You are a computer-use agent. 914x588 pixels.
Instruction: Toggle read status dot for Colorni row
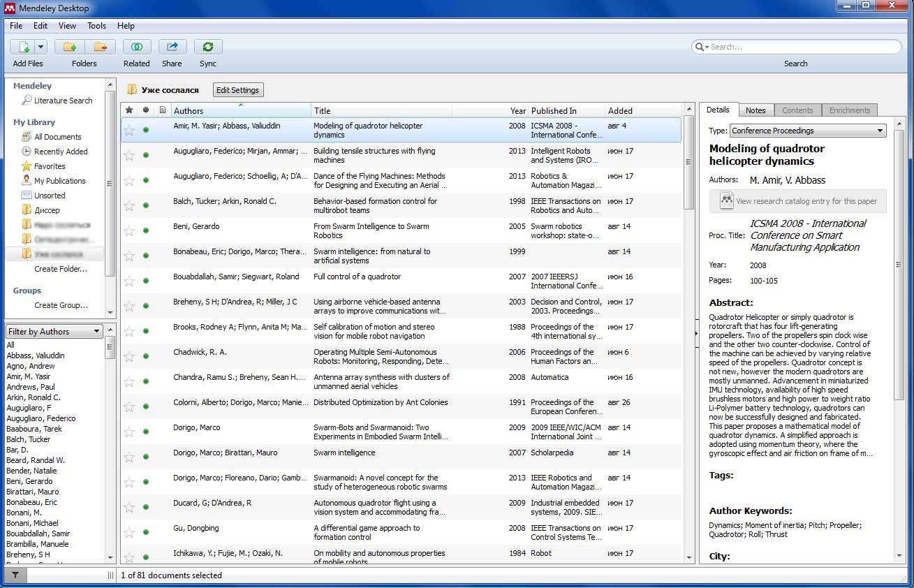point(145,406)
